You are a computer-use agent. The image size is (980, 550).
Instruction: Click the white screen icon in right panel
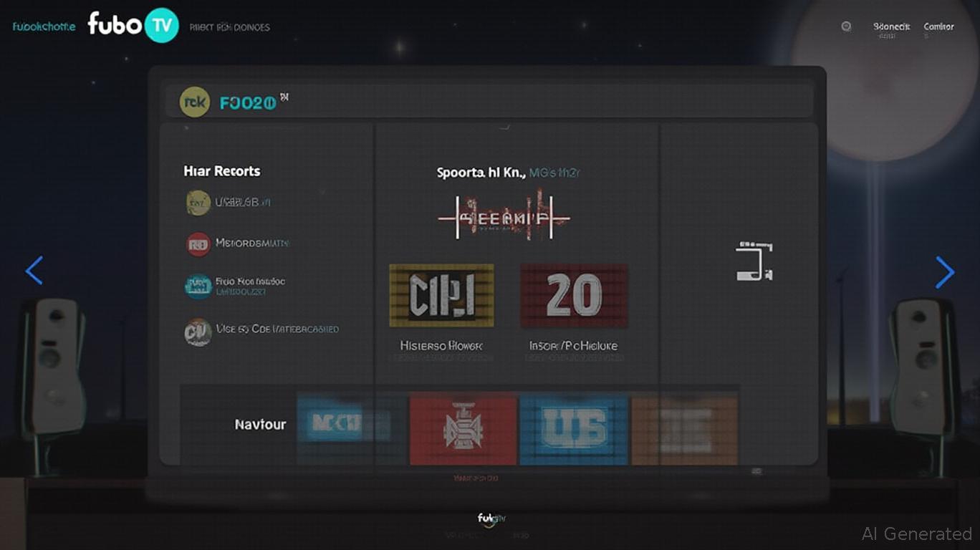754,261
